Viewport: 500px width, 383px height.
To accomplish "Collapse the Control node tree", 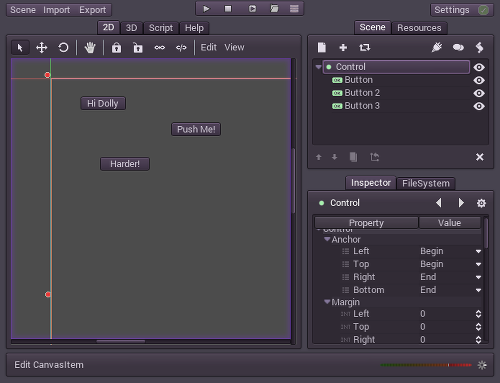I will (318, 67).
